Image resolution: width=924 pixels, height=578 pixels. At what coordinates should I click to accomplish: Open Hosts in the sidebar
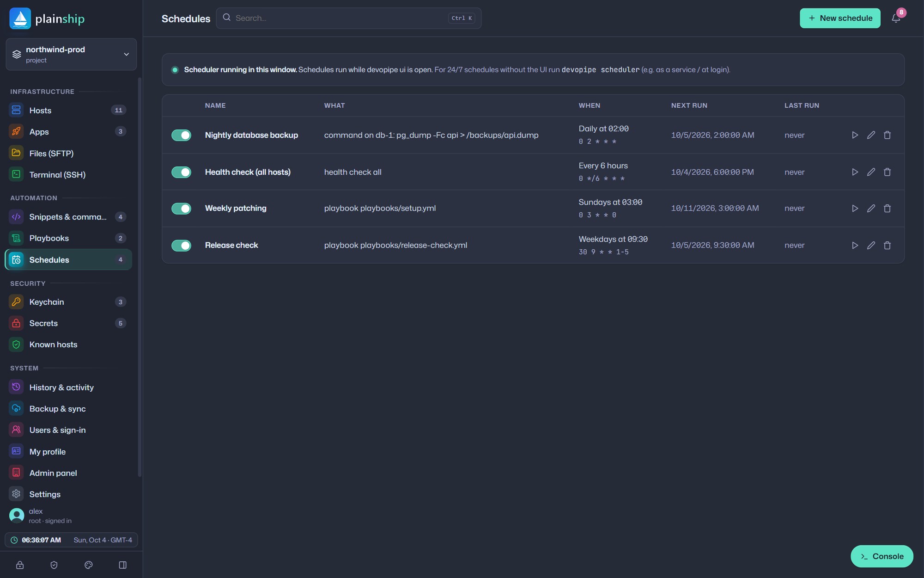pyautogui.click(x=68, y=110)
